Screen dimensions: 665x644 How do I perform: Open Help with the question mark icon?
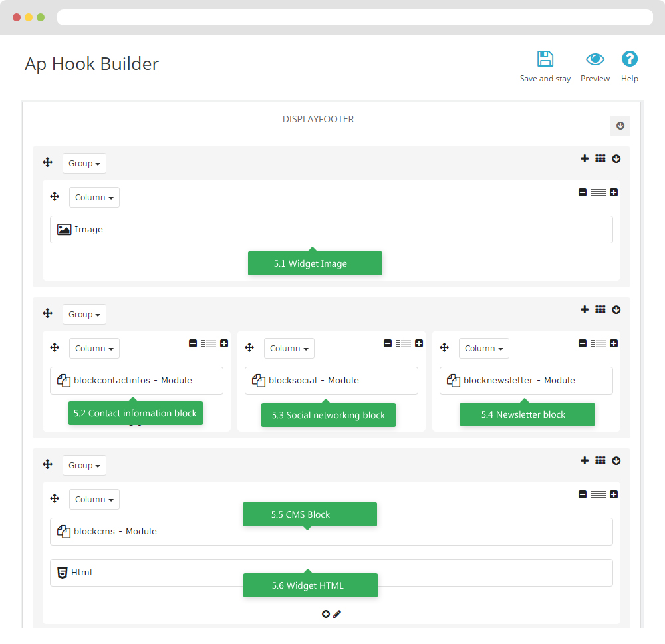coord(629,59)
